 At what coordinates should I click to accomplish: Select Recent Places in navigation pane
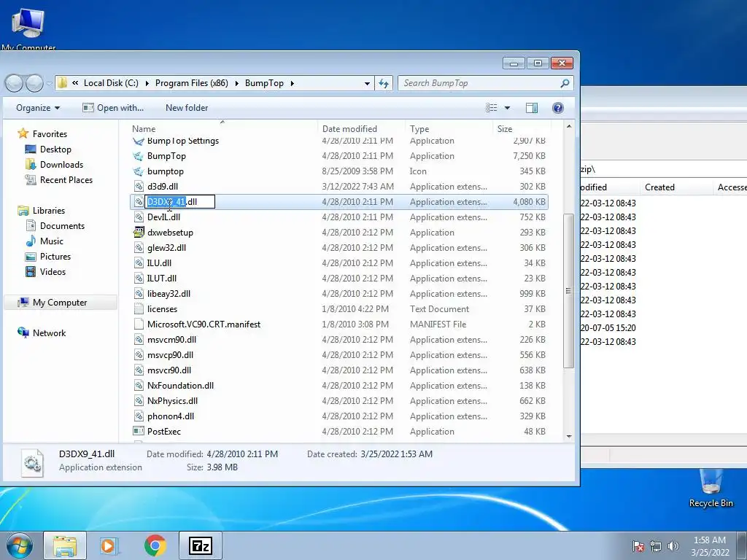pos(66,180)
